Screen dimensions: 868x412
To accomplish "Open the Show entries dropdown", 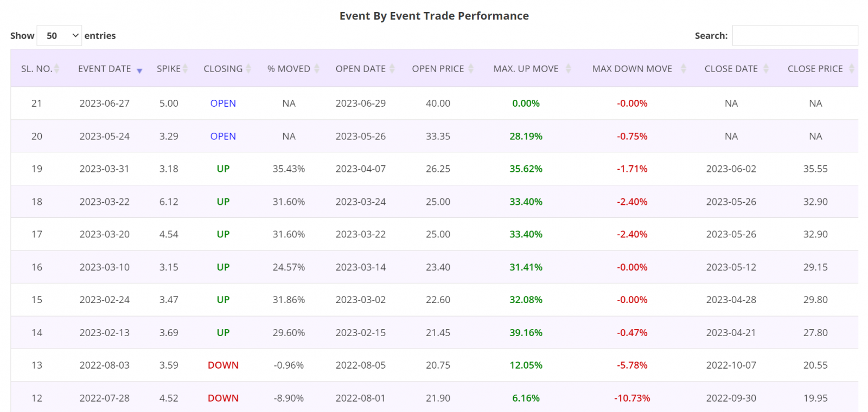I will 59,36.
